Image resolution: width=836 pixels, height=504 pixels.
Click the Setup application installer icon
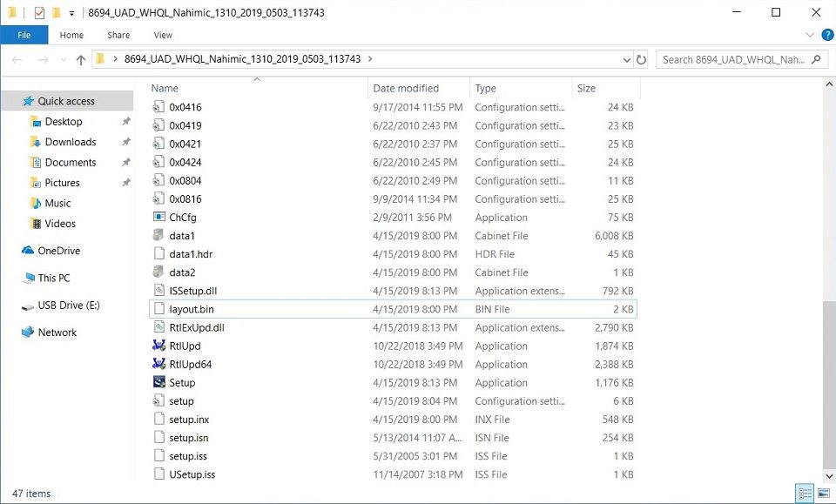(x=158, y=382)
